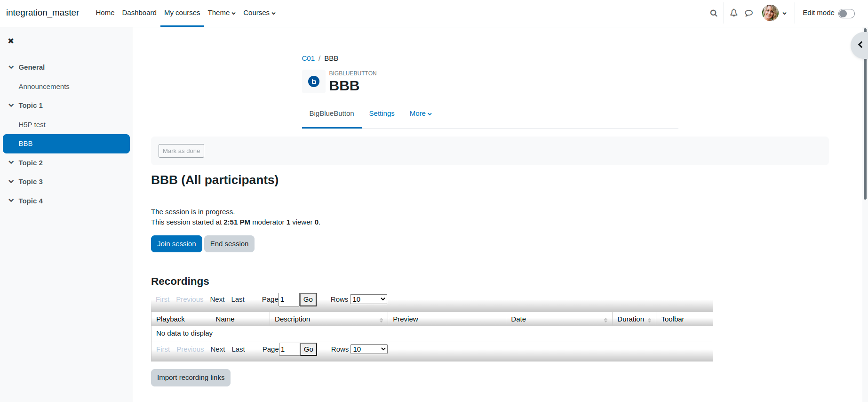Click the top Go button
Viewport: 868px width, 402px height.
[308, 299]
